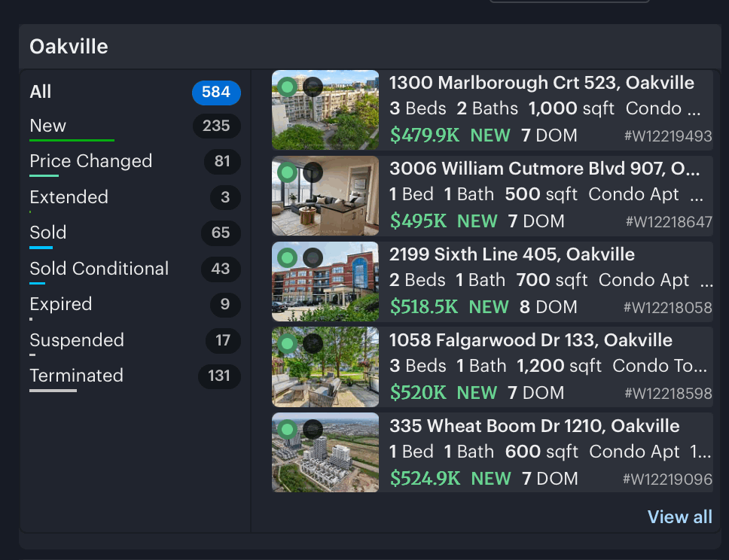The width and height of the screenshot is (729, 560).
Task: Click dark circle icon on 1058 Falgarwood photo
Action: pos(313,343)
